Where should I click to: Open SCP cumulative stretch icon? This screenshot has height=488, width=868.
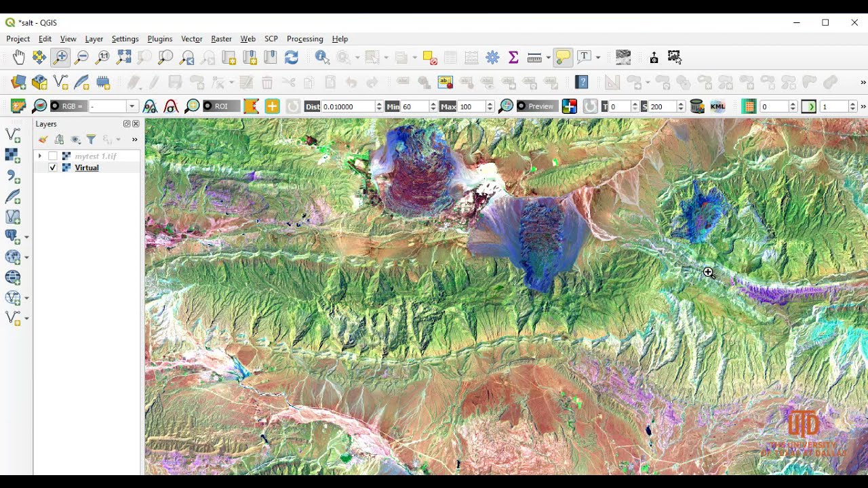click(151, 106)
